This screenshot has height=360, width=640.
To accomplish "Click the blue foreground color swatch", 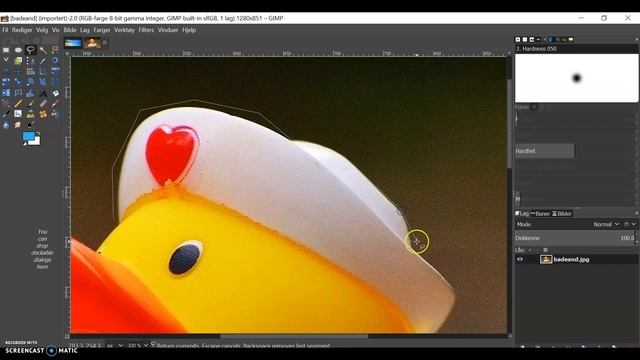I will pos(28,136).
